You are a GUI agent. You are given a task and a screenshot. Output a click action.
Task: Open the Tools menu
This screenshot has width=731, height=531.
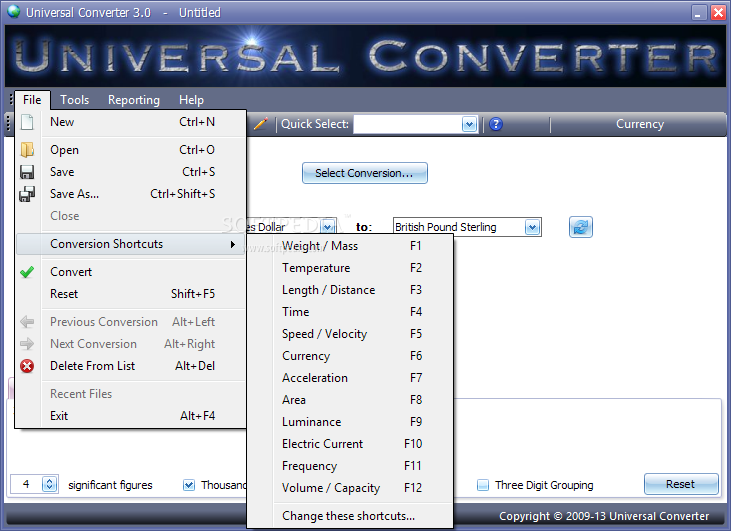tap(75, 100)
